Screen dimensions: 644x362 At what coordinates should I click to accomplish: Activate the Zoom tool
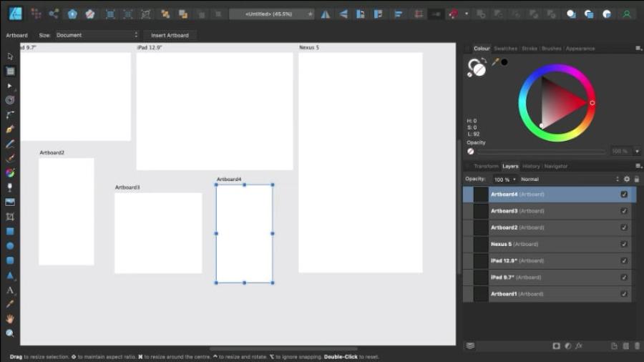10,333
